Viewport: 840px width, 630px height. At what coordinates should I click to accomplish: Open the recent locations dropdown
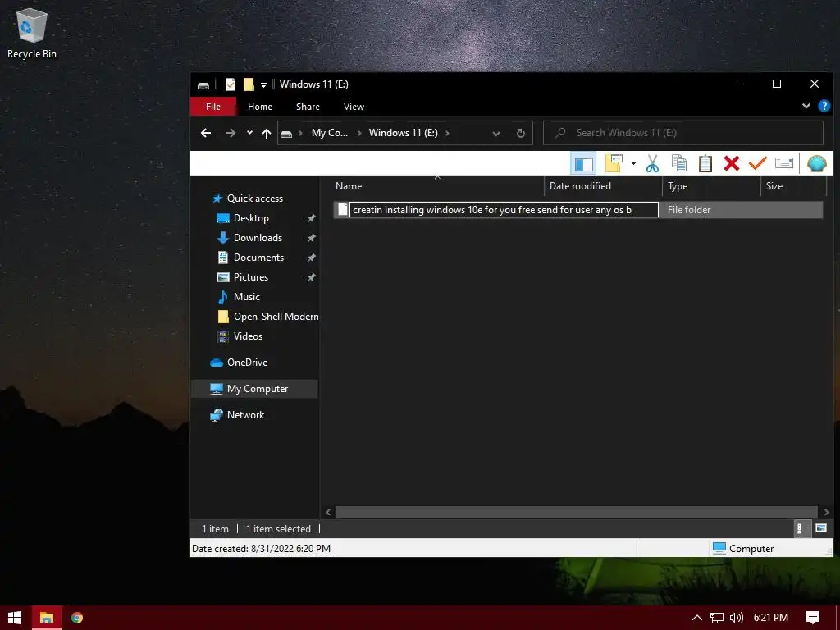(x=249, y=132)
